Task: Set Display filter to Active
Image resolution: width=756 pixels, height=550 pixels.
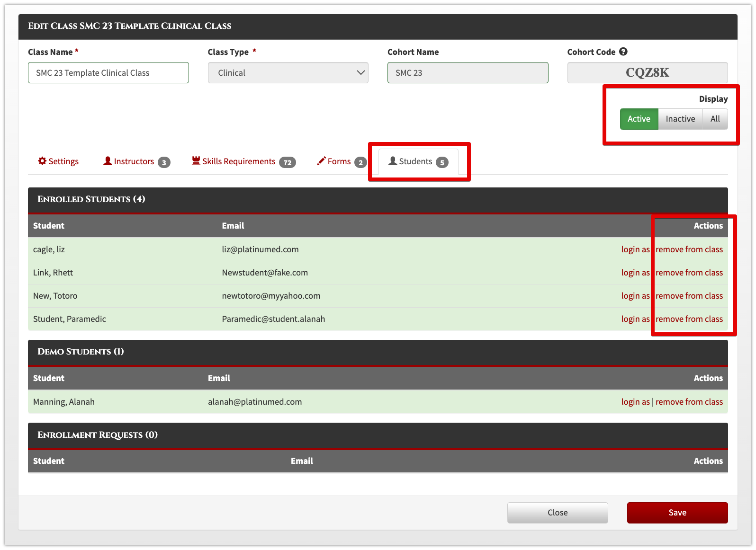Action: [x=639, y=119]
